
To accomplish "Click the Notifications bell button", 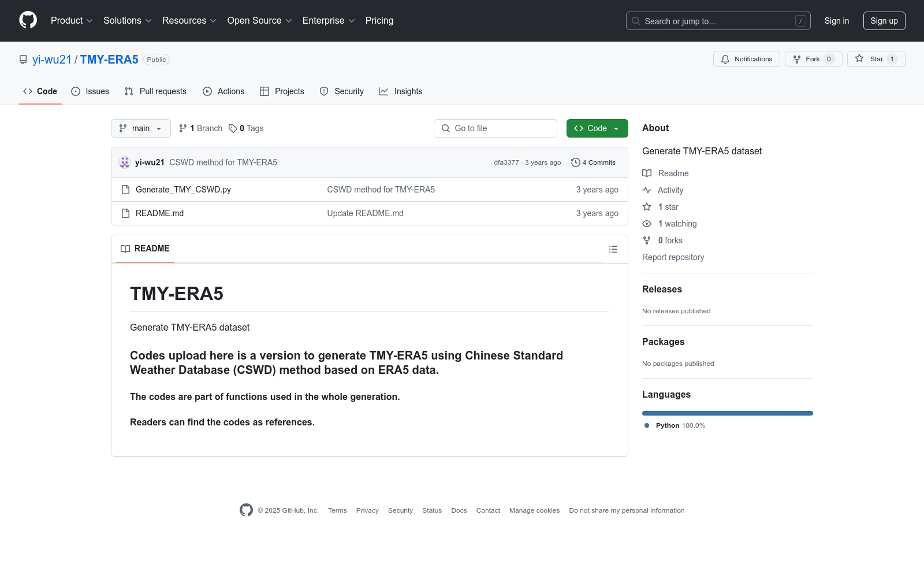I will point(746,59).
